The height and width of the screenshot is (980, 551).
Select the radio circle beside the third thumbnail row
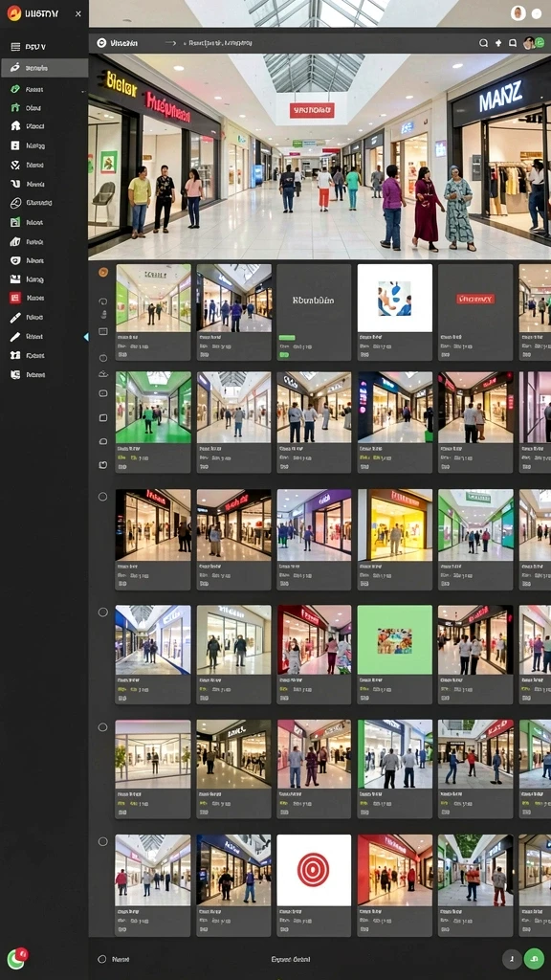coord(102,497)
